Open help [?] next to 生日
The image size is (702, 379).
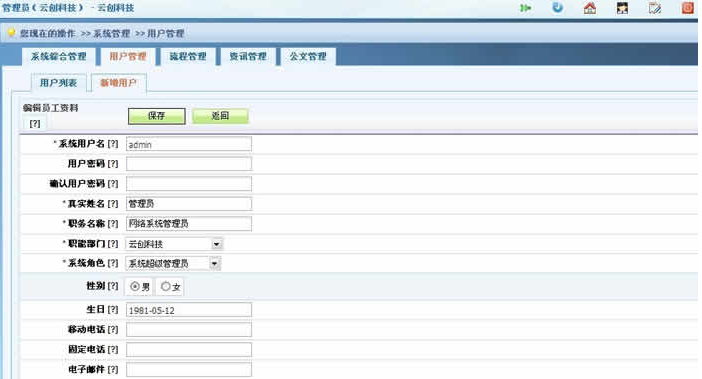[x=113, y=310]
